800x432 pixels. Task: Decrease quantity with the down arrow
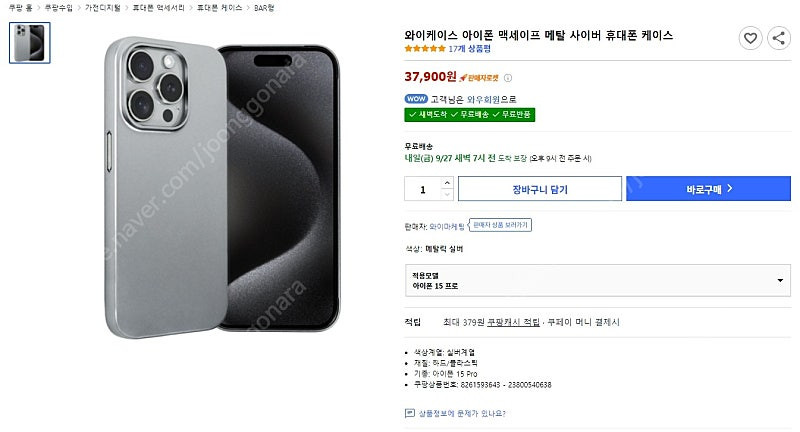point(446,193)
